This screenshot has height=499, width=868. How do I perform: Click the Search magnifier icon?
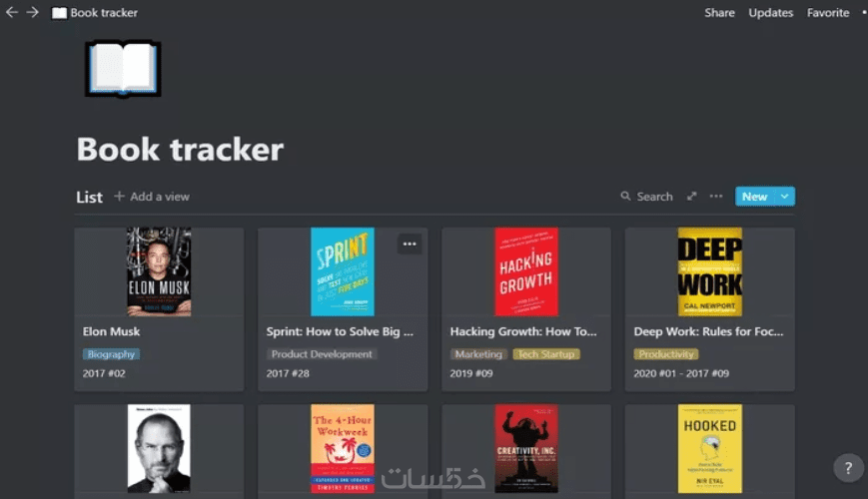pos(625,197)
